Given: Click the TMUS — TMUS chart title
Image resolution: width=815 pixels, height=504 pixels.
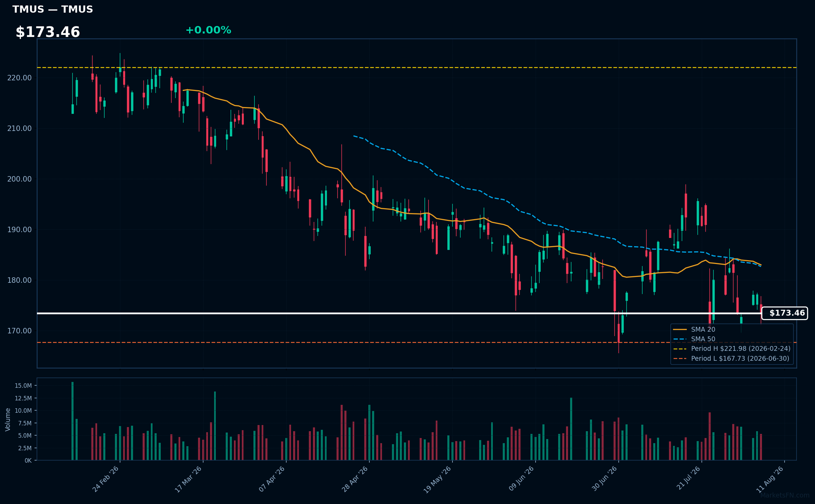Looking at the screenshot, I should click(53, 9).
